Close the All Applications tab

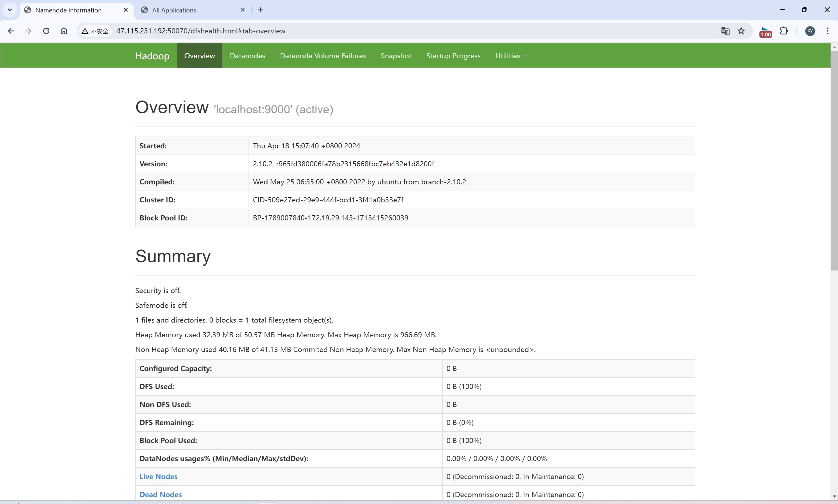(242, 10)
